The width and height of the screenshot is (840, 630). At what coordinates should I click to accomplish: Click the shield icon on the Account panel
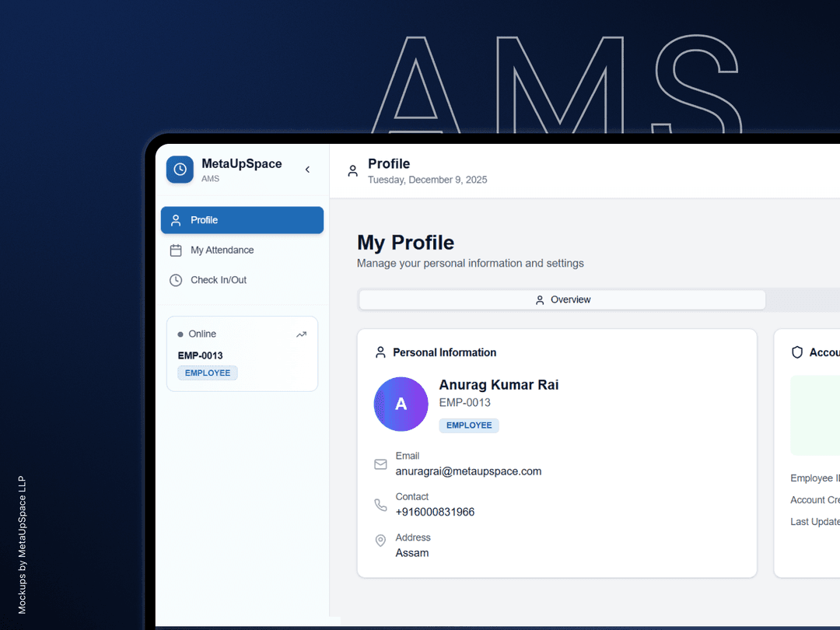(x=797, y=352)
